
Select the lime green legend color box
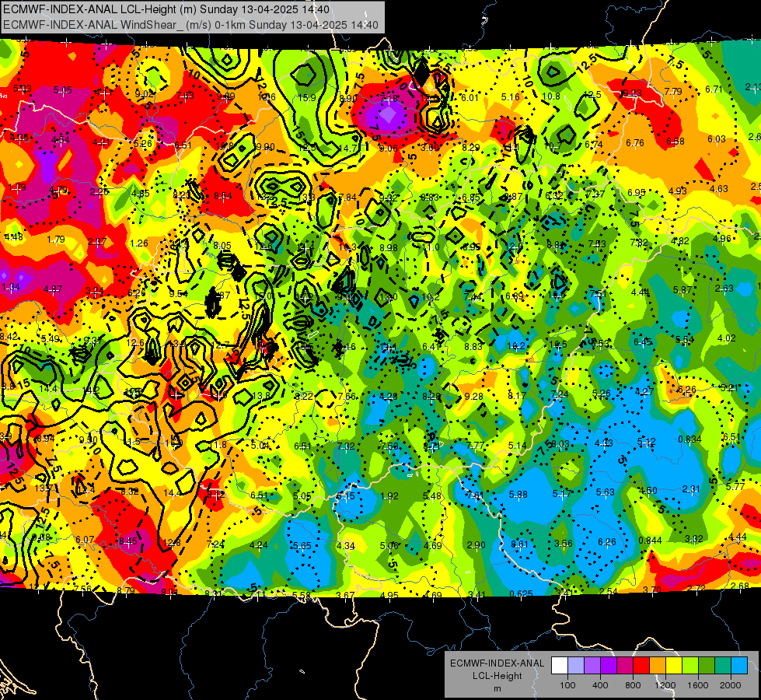pyautogui.click(x=690, y=666)
